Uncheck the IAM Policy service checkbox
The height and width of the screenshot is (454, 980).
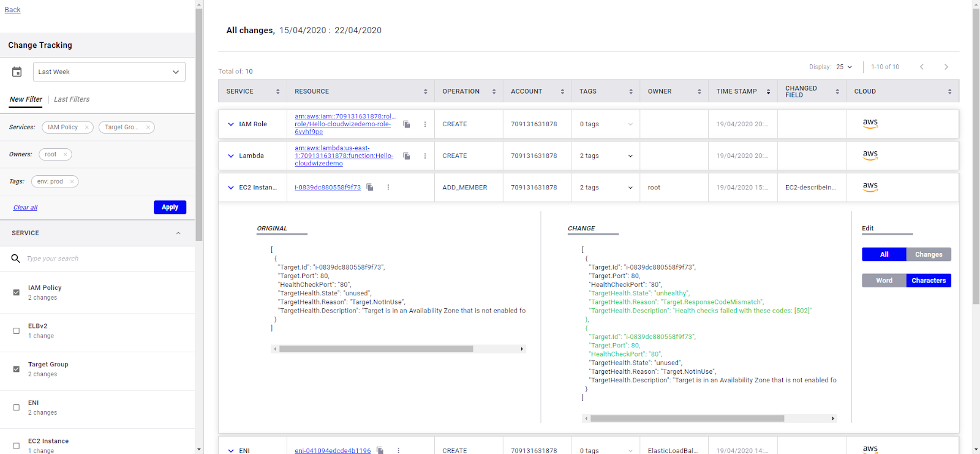point(17,292)
